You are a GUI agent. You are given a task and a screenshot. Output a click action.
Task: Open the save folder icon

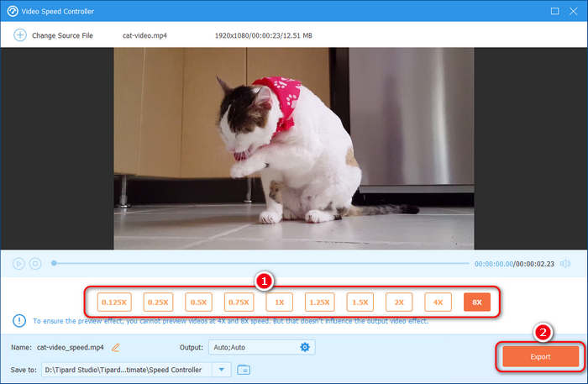(x=244, y=369)
